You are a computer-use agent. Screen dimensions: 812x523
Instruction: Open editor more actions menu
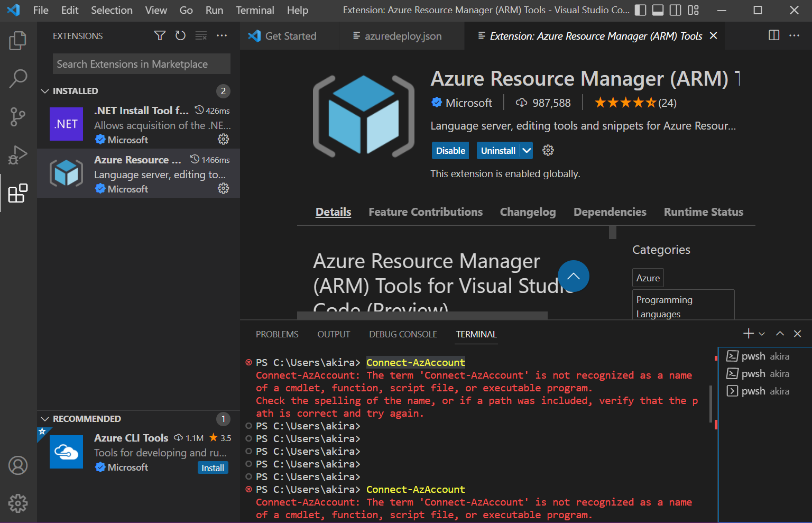tap(795, 35)
